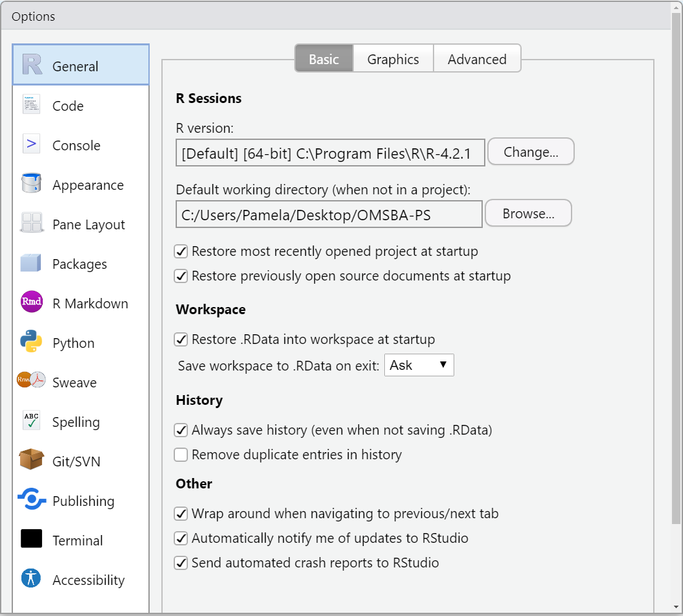Switch to the Graphics tab

393,59
